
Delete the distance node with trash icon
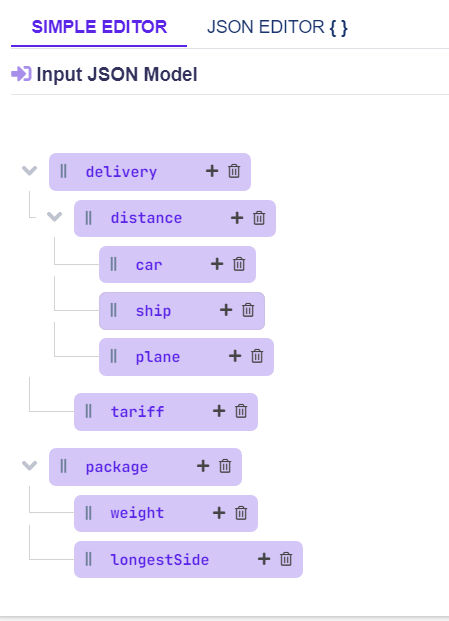click(259, 218)
